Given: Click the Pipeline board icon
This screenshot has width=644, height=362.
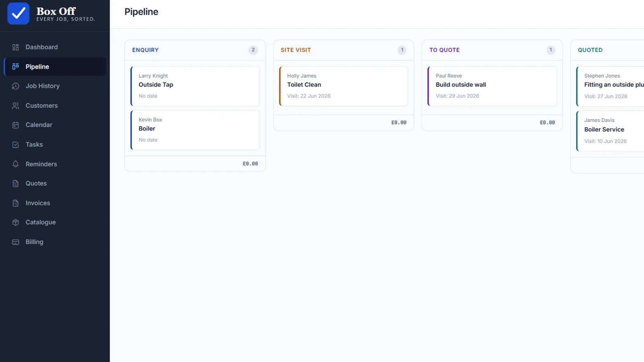Looking at the screenshot, I should (16, 66).
